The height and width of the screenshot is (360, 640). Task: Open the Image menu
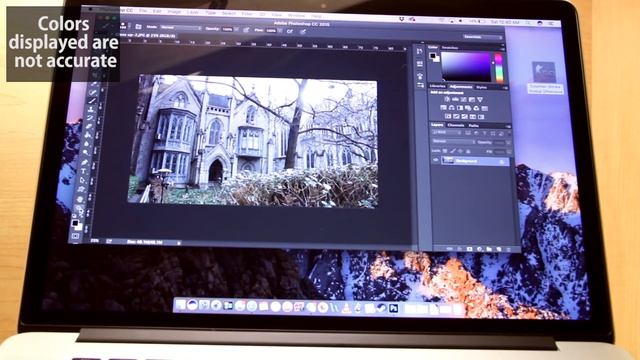[174, 12]
